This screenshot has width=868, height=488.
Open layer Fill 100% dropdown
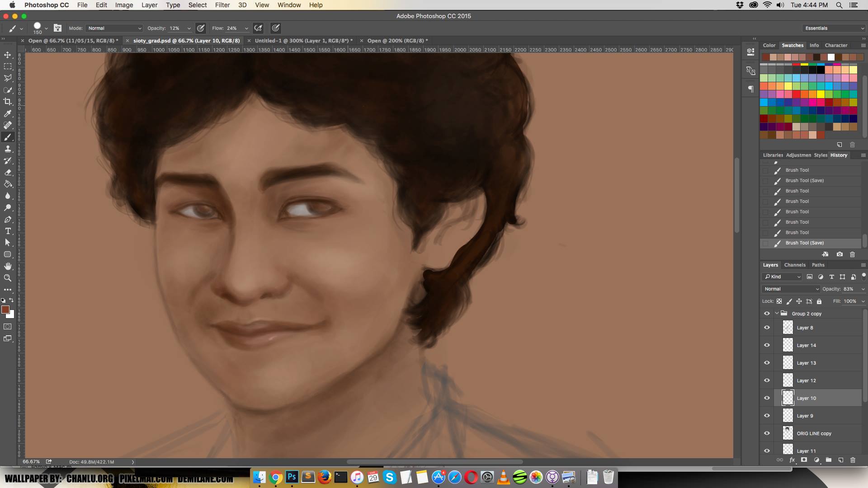(863, 301)
